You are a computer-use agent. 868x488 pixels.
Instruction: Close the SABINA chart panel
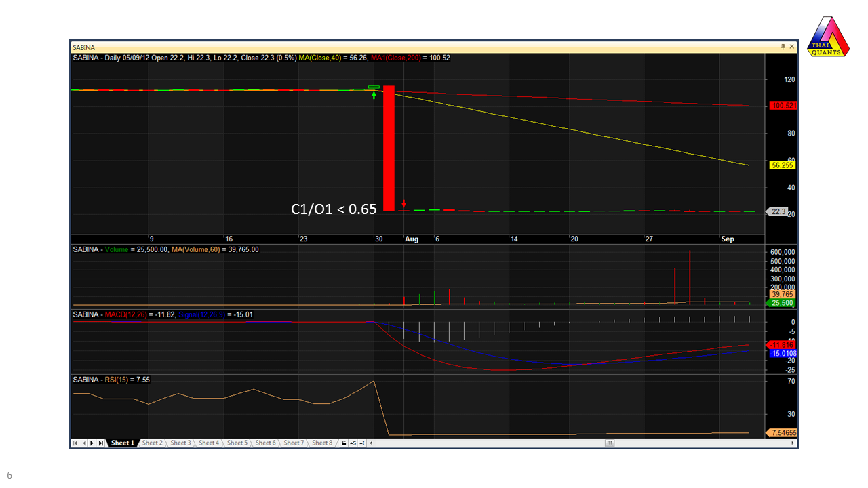tap(792, 47)
